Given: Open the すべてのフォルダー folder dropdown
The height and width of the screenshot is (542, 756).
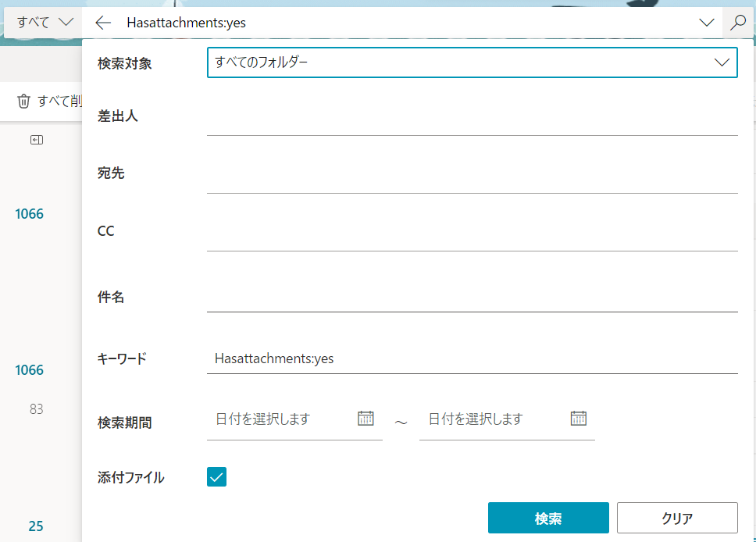Looking at the screenshot, I should click(472, 62).
